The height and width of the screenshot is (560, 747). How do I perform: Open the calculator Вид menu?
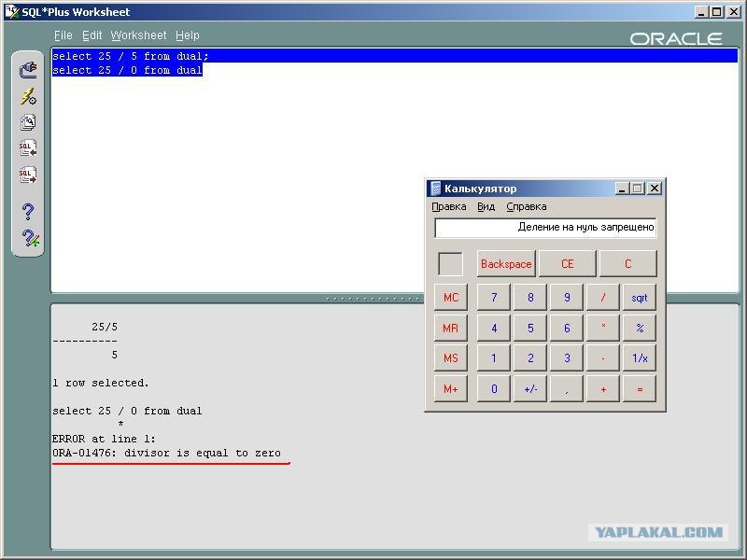pos(486,206)
